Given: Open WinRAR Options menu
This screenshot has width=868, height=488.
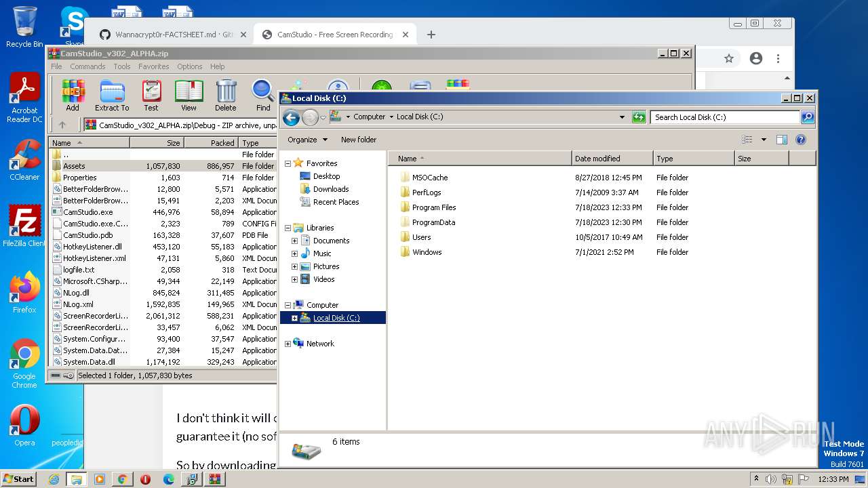Looking at the screenshot, I should coord(190,66).
